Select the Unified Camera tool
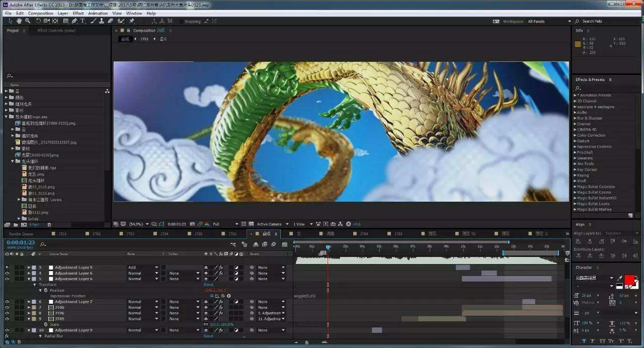The height and width of the screenshot is (348, 644). click(x=46, y=21)
